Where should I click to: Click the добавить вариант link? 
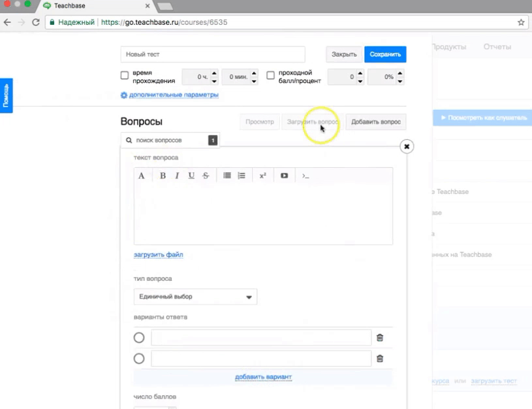click(x=263, y=377)
